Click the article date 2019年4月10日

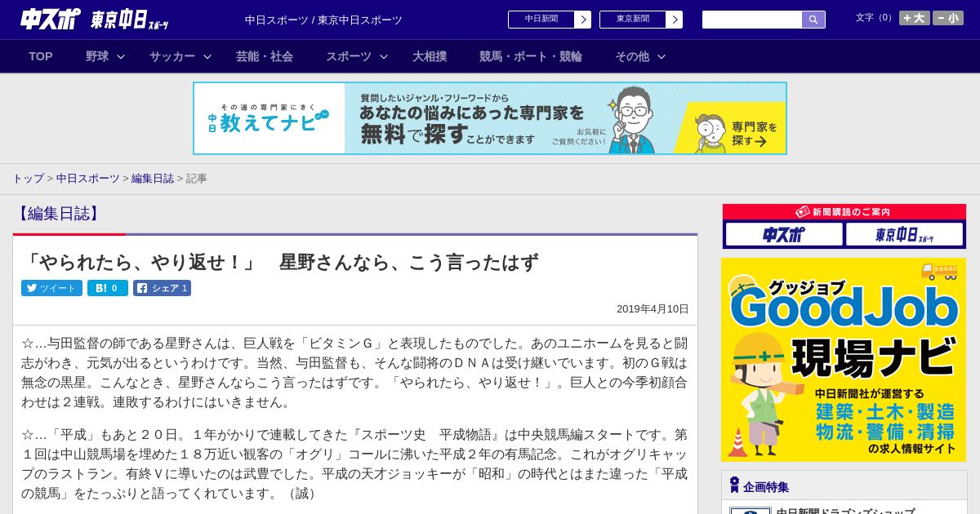click(x=653, y=309)
